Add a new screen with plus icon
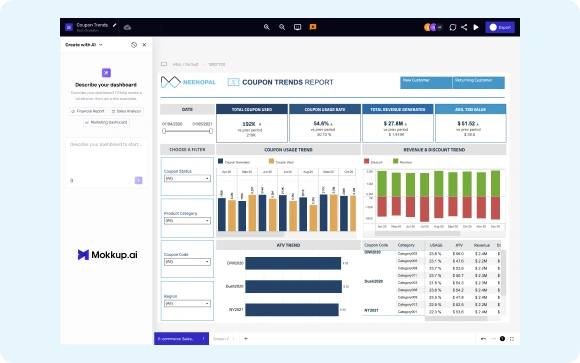Screen dimensions: 580x363 pos(246,339)
